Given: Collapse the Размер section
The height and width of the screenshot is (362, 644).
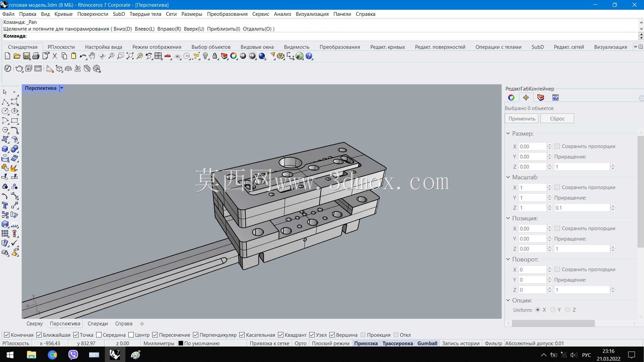Looking at the screenshot, I should click(x=508, y=134).
